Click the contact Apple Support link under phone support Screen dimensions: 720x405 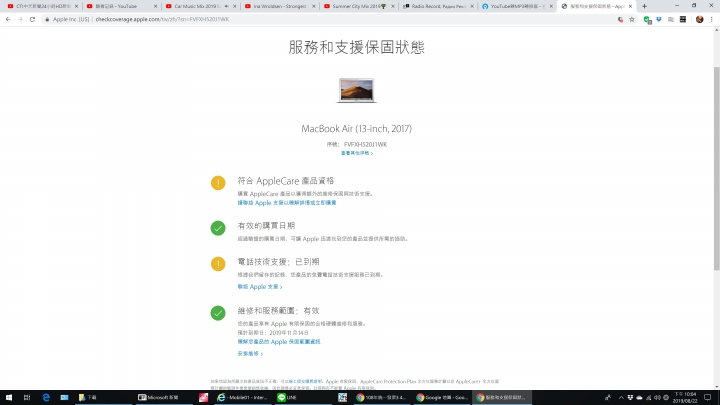click(259, 287)
